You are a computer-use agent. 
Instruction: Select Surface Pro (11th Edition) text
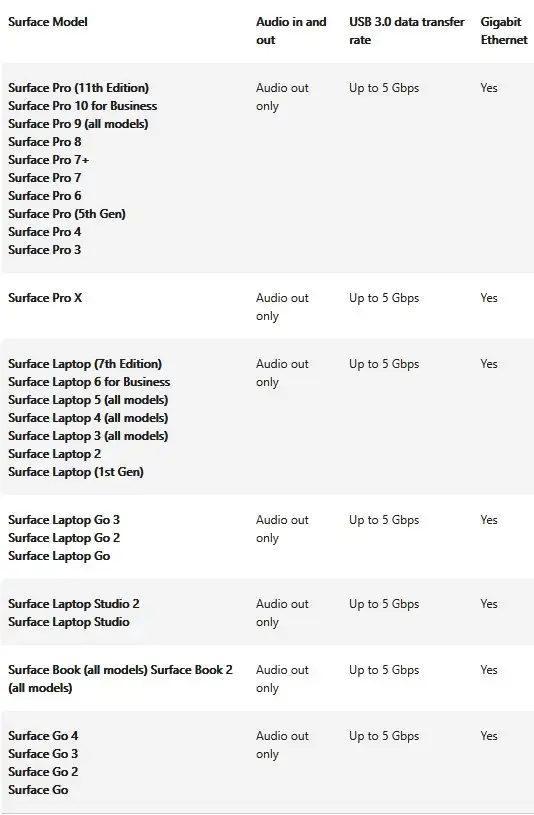coord(79,88)
